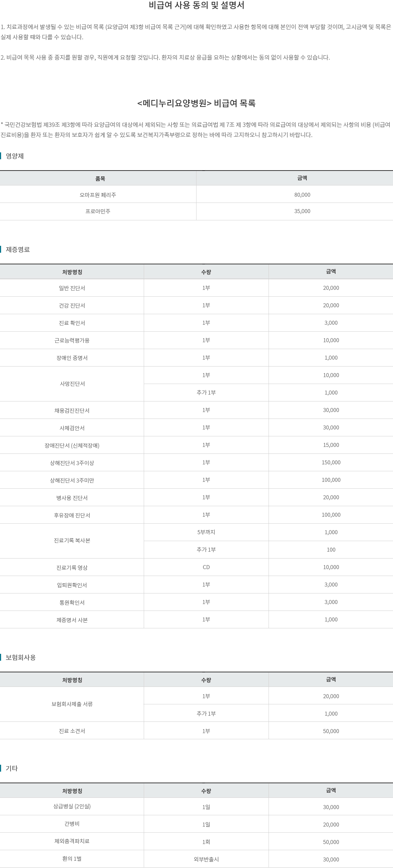The image size is (393, 868).
Task: Click the 프로아민주 price 35,000
Action: pyautogui.click(x=302, y=211)
